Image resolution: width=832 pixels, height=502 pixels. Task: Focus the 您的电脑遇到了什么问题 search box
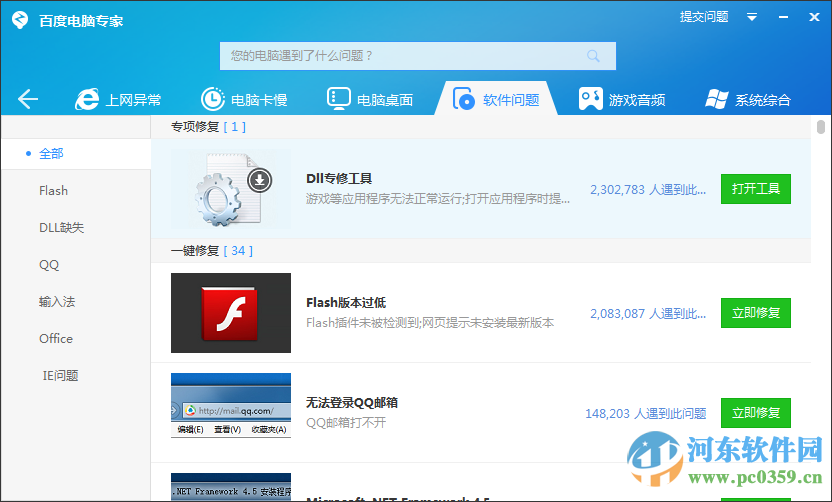[418, 56]
